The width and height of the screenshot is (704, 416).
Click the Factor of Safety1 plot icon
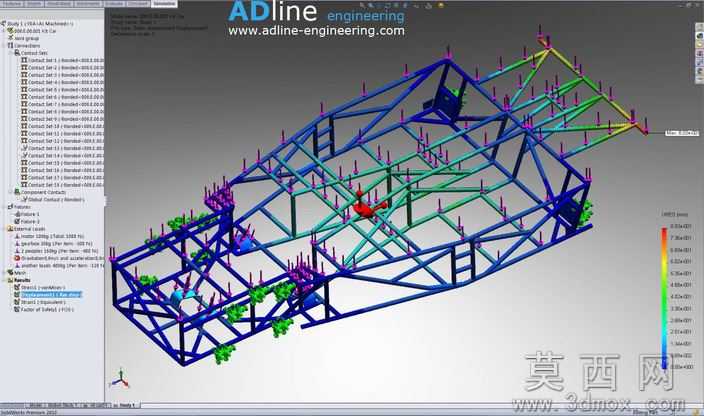17,309
